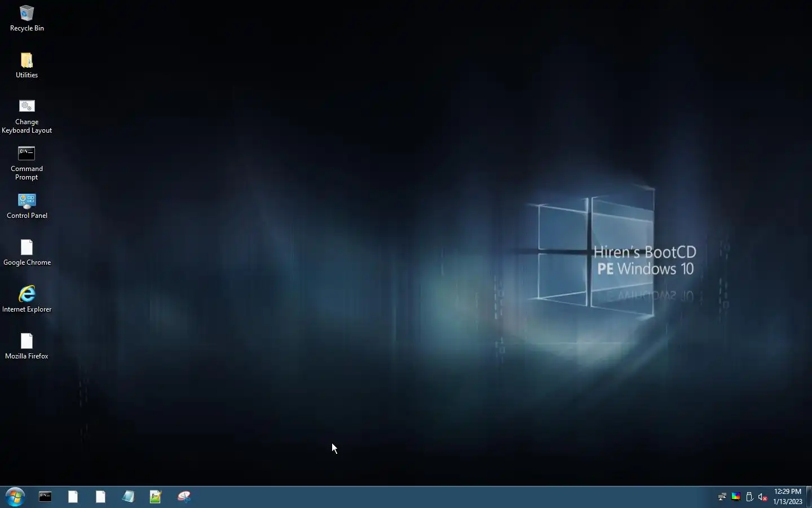The height and width of the screenshot is (508, 812).
Task: Open the first blank-page taskbar shortcut
Action: (73, 497)
